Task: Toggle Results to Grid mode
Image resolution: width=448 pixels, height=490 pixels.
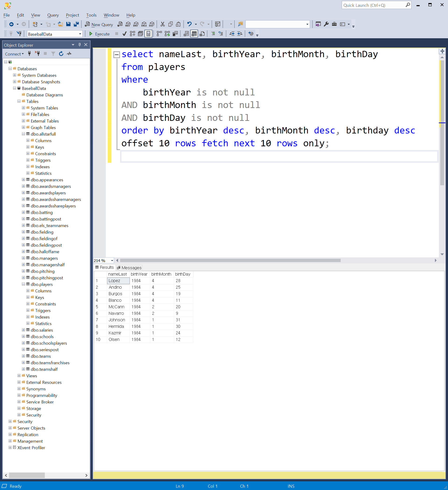Action: coord(194,34)
